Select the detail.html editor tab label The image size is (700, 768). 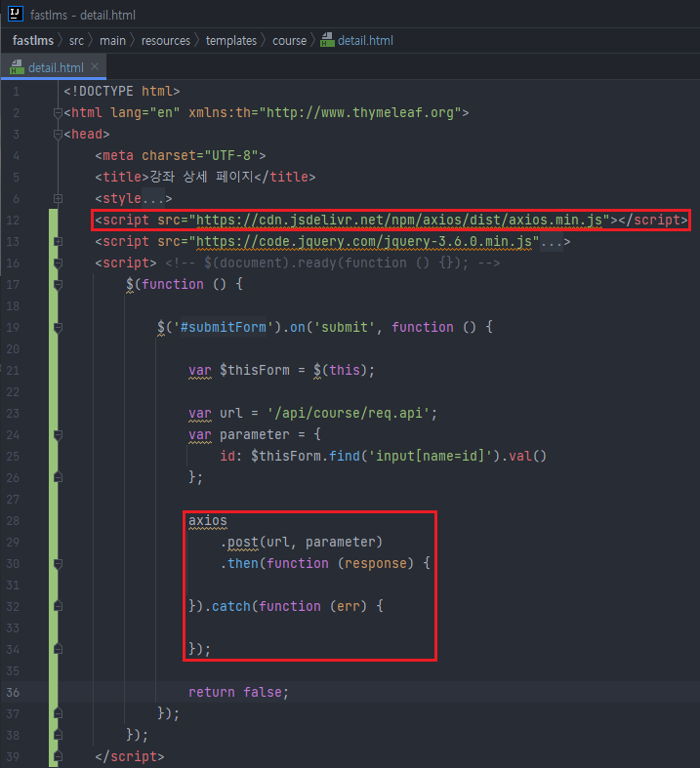point(56,67)
